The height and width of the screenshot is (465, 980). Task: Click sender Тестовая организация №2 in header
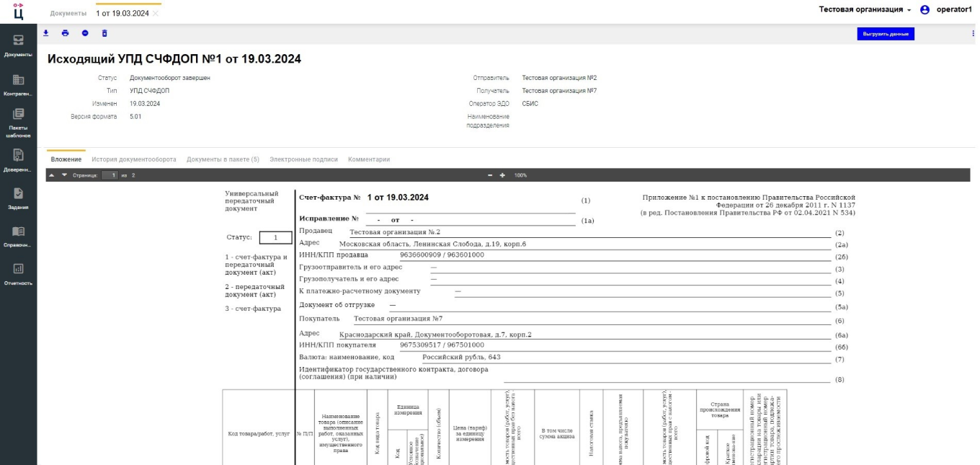(559, 78)
